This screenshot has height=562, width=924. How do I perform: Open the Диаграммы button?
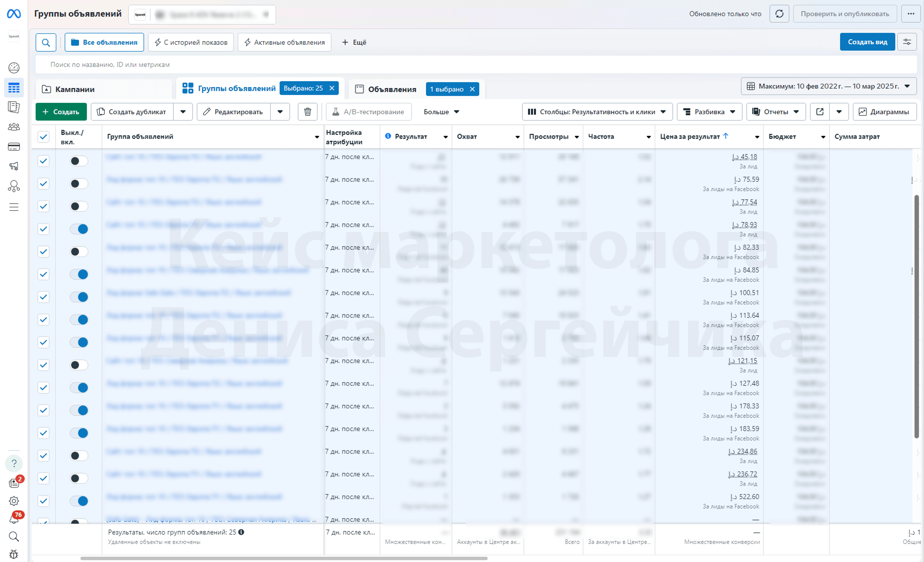tap(884, 112)
